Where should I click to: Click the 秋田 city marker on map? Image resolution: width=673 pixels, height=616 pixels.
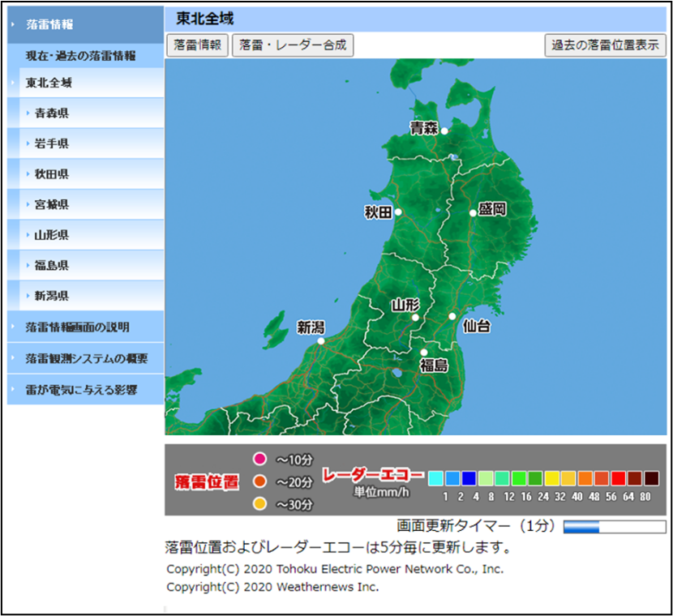pyautogui.click(x=398, y=212)
